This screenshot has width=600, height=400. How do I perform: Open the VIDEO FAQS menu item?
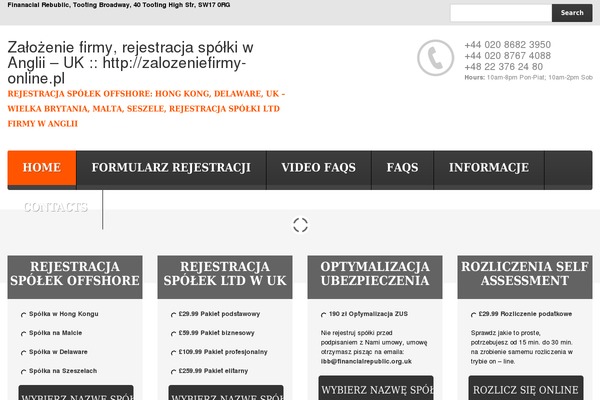point(319,168)
